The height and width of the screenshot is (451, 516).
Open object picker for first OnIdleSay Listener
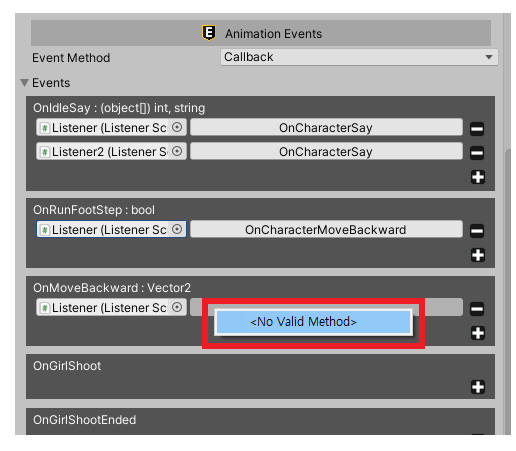click(x=177, y=127)
